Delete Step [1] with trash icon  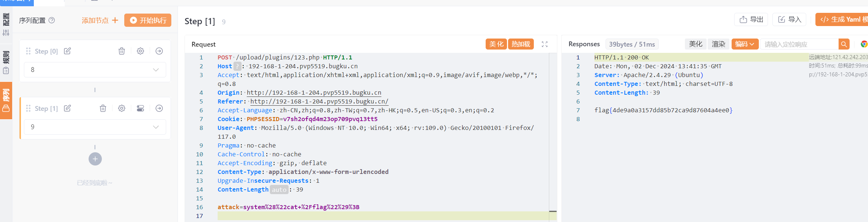pyautogui.click(x=103, y=108)
